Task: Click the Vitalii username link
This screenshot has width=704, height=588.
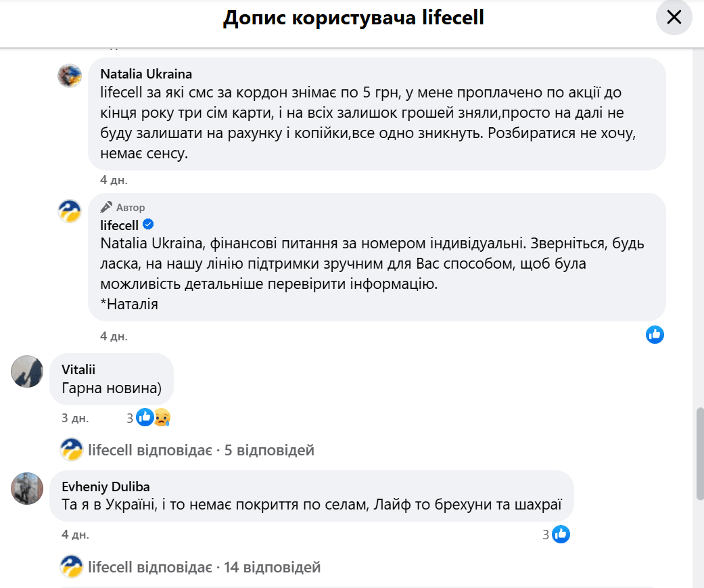Action: click(78, 369)
